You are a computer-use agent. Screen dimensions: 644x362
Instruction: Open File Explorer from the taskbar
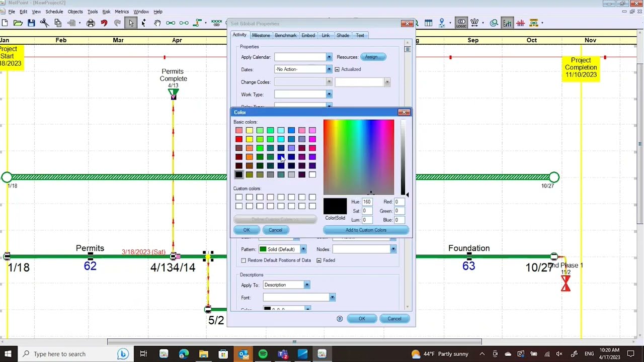[x=203, y=354]
